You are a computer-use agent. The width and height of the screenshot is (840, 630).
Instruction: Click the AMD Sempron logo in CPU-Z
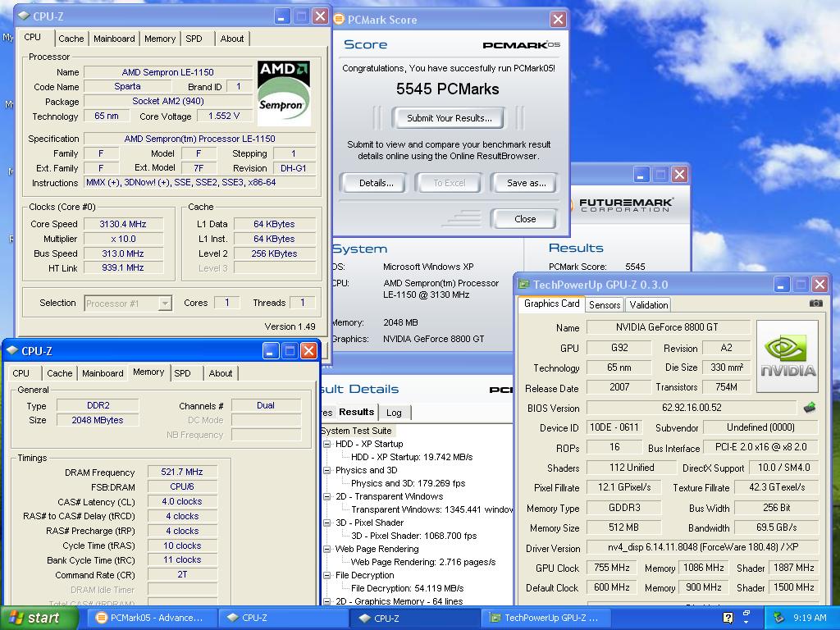(x=284, y=94)
